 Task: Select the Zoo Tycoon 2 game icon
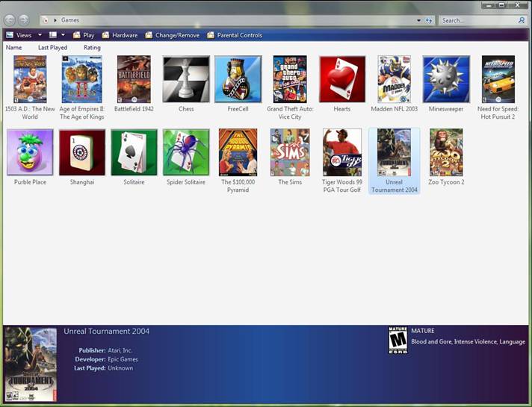pyautogui.click(x=446, y=152)
